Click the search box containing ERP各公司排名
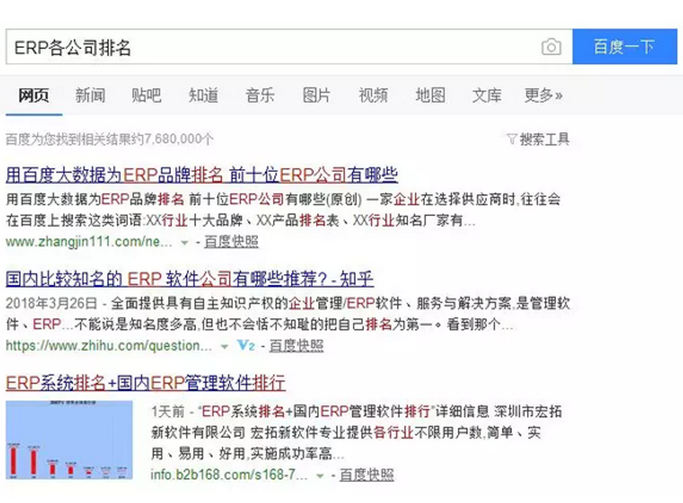This screenshot has width=683, height=503. click(x=270, y=47)
